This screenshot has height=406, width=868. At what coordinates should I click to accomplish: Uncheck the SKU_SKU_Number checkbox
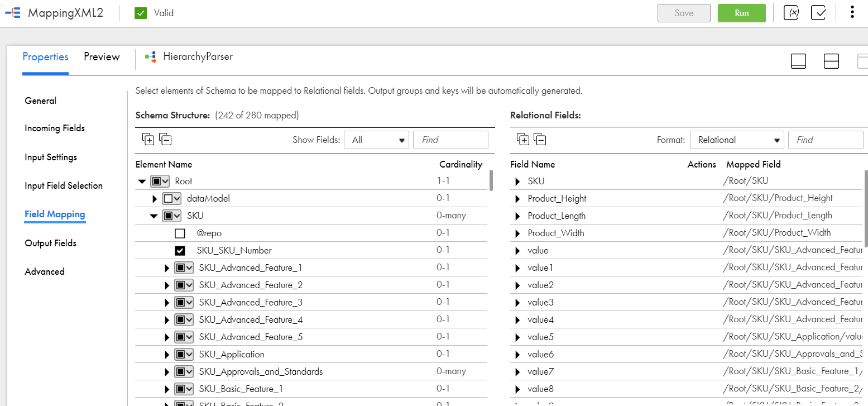coord(180,251)
